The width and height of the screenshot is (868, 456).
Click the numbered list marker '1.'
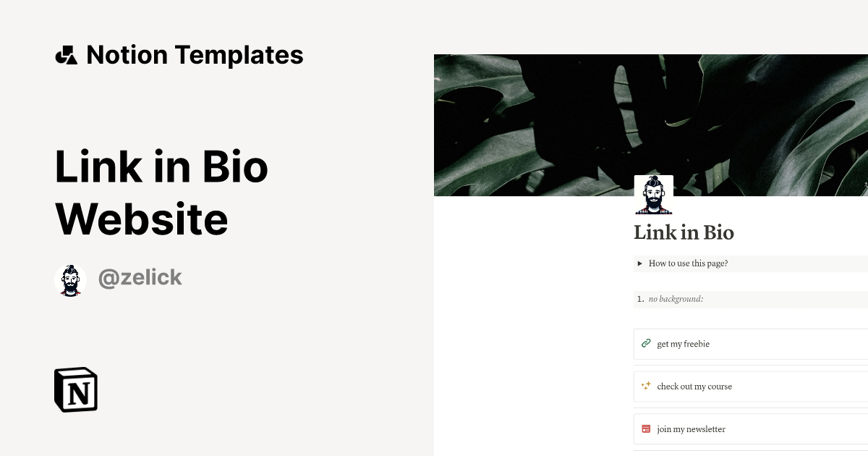(640, 299)
